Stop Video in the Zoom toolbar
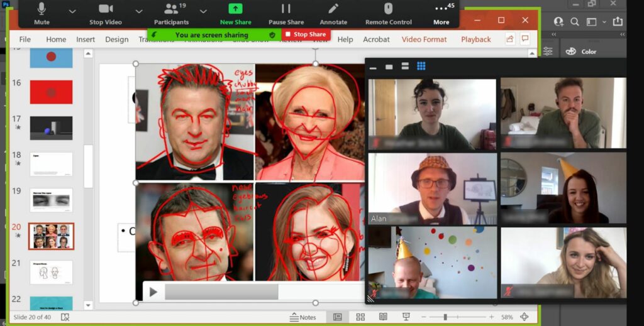Screen dimensions: 644x326 (x=106, y=13)
